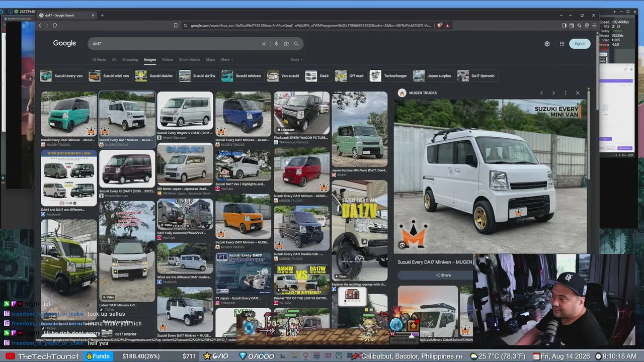Open the Videos results tab
Viewport: 644px width, 362px height.
pos(168,59)
